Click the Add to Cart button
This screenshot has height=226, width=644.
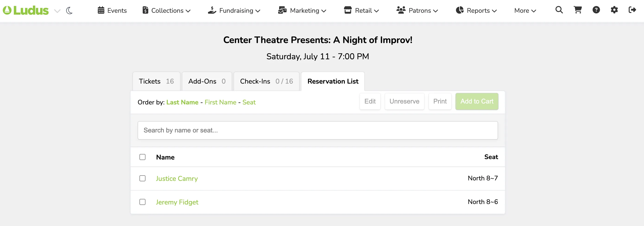[x=477, y=101]
